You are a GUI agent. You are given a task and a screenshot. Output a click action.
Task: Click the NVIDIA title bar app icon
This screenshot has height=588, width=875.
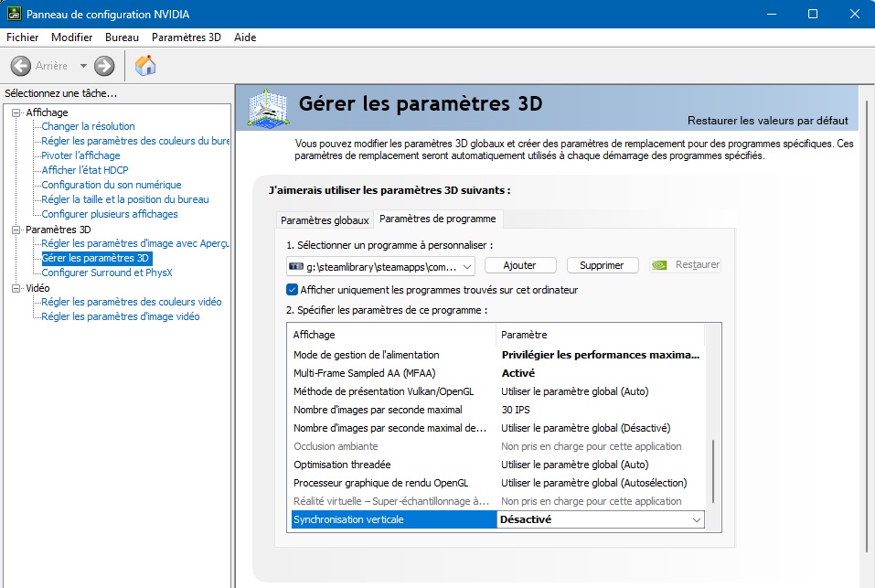pos(14,14)
